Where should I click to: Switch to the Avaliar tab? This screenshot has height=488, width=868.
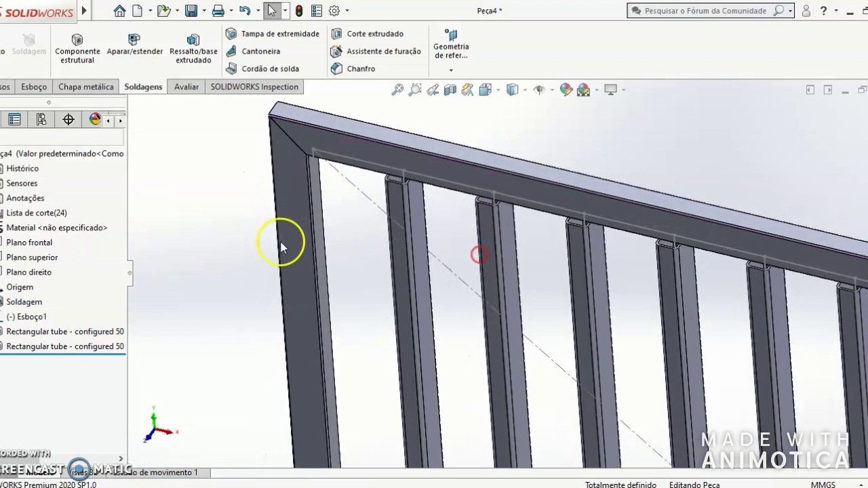(186, 87)
